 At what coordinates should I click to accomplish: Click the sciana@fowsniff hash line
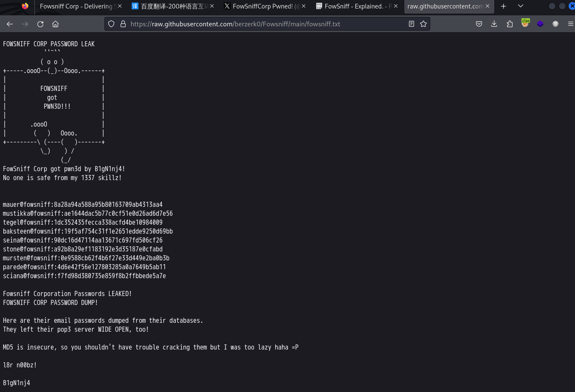[85, 276]
